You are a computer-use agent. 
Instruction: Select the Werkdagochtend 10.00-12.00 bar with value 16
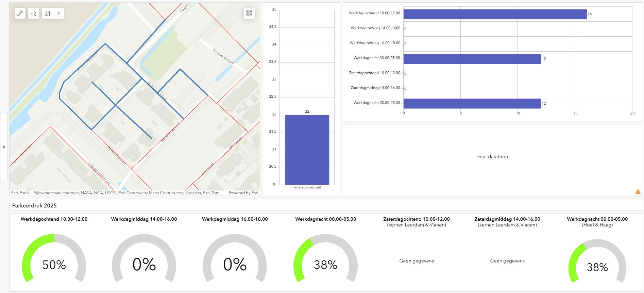point(495,14)
